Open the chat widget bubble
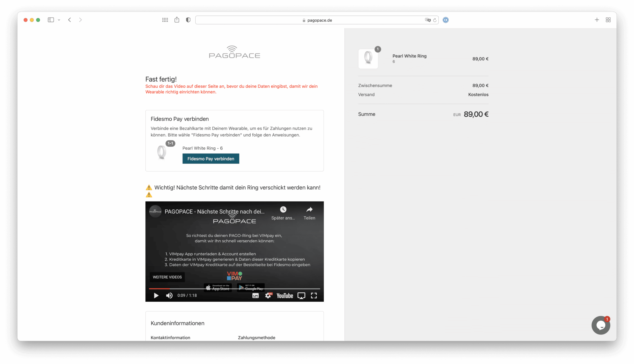 [x=601, y=325]
